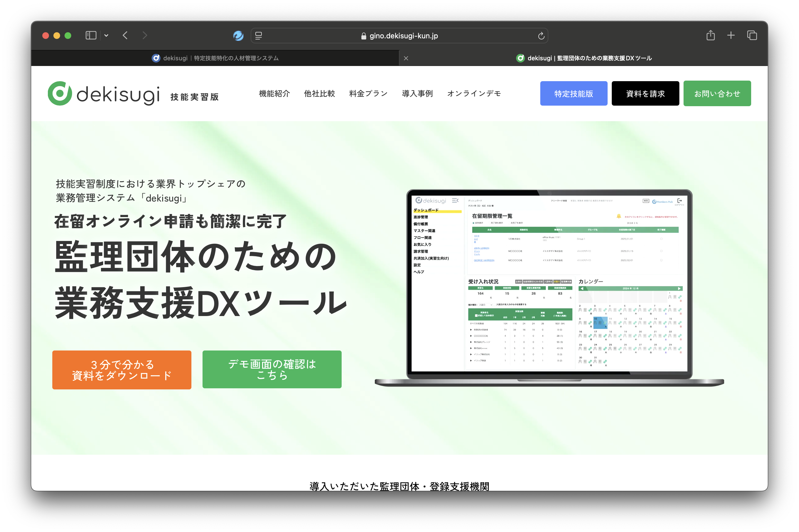This screenshot has width=799, height=532.
Task: Click the 受け入れ状況 heading in the laptop preview
Action: (483, 281)
